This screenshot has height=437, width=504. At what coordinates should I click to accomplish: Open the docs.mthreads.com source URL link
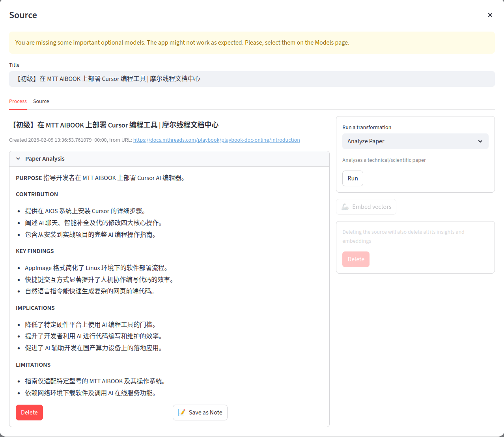[217, 140]
